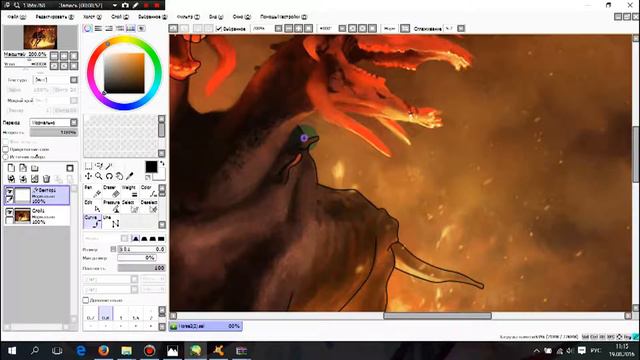Open Firefox from the taskbar
The height and width of the screenshot is (360, 640).
point(103,351)
